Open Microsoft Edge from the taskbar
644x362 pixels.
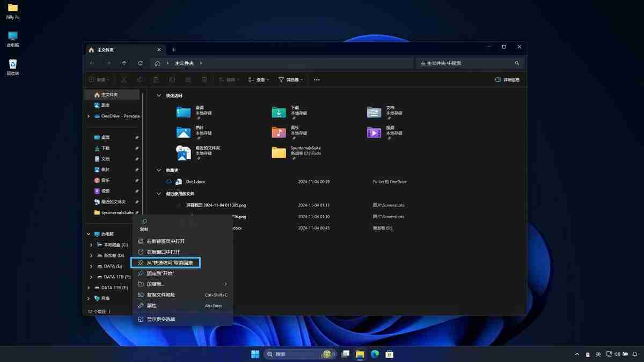(x=374, y=354)
